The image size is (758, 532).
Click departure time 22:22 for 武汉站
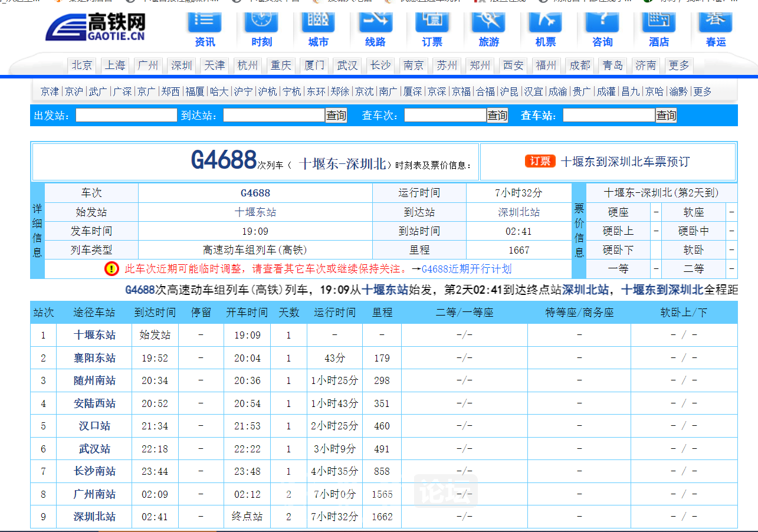(x=247, y=449)
